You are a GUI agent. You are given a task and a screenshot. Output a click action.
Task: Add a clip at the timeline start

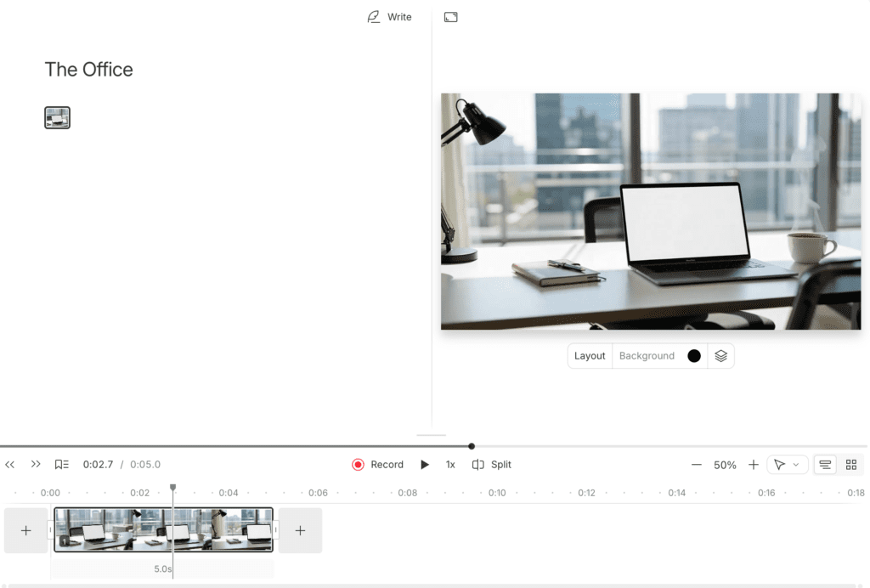tap(25, 529)
